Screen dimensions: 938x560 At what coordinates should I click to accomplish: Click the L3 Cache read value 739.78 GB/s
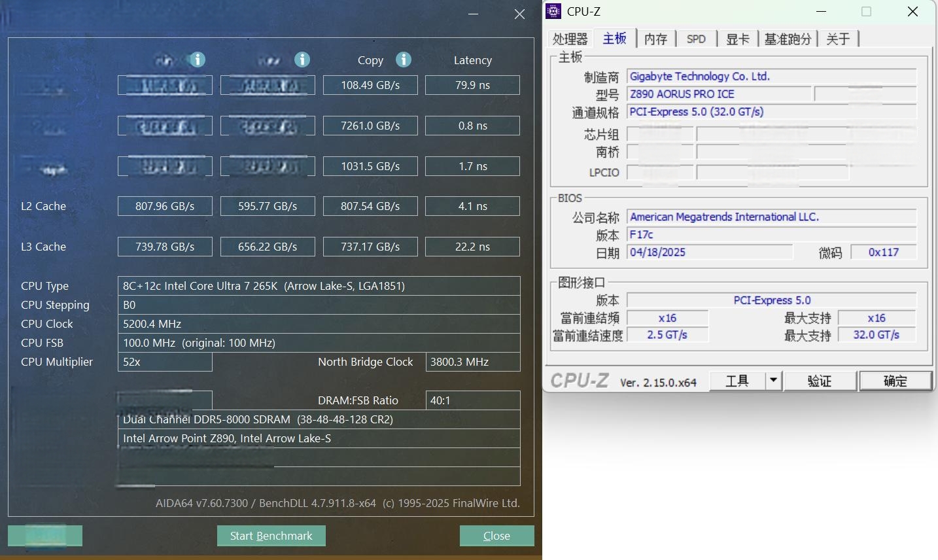pos(165,247)
